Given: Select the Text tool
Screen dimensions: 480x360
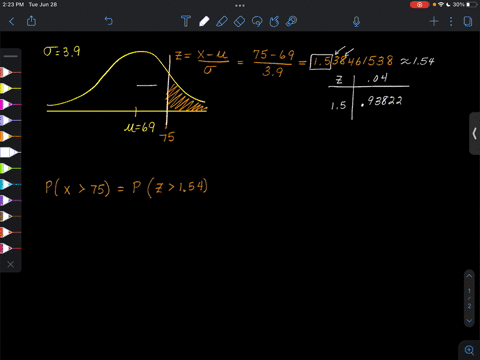Looking at the screenshot, I should tap(186, 21).
